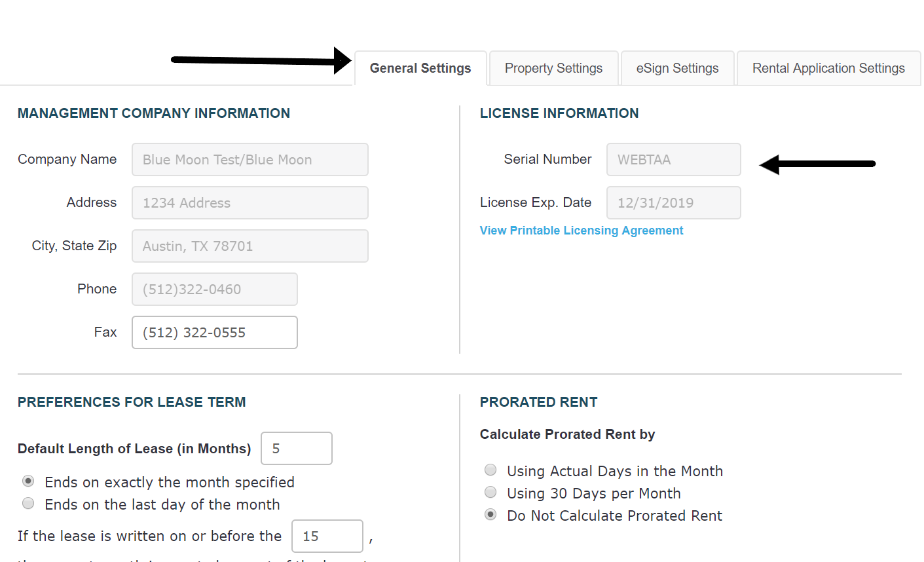The height and width of the screenshot is (562, 924).
Task: Click the Fax number field
Action: click(x=214, y=333)
